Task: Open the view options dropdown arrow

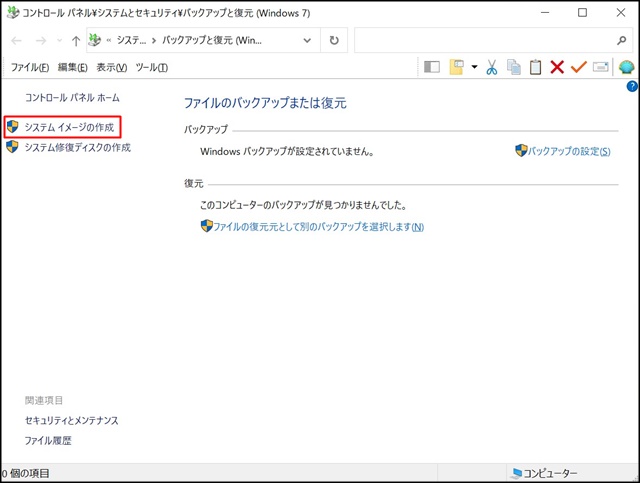Action: 474,67
